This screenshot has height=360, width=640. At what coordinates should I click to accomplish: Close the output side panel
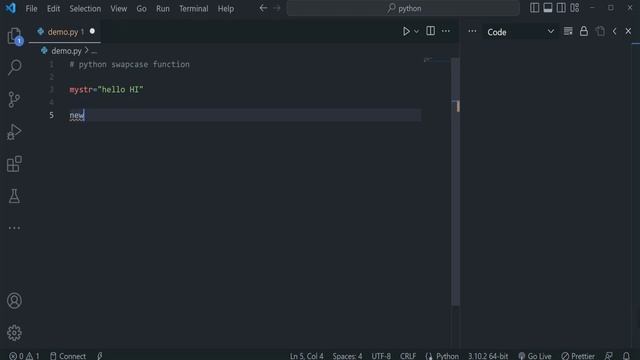tap(628, 31)
